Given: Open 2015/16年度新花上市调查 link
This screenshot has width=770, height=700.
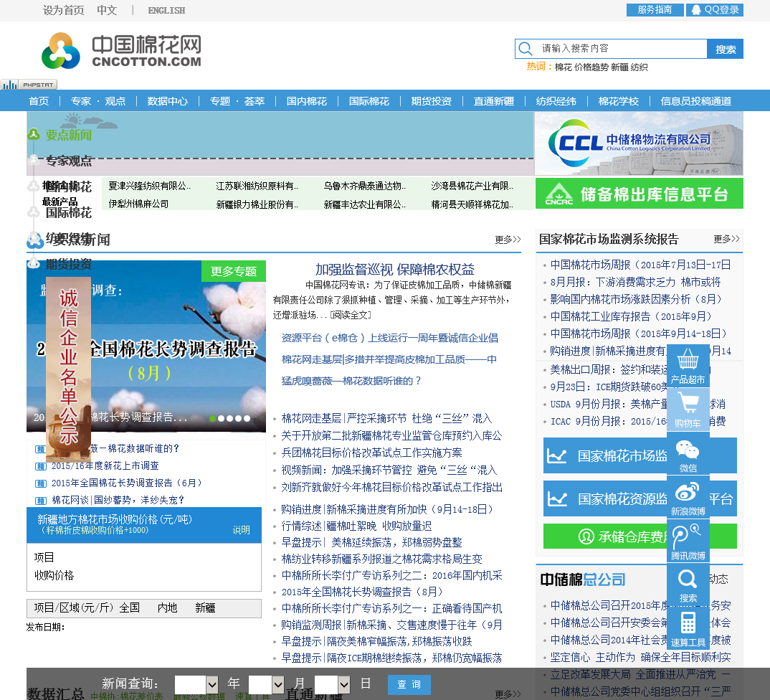Looking at the screenshot, I should tap(105, 465).
